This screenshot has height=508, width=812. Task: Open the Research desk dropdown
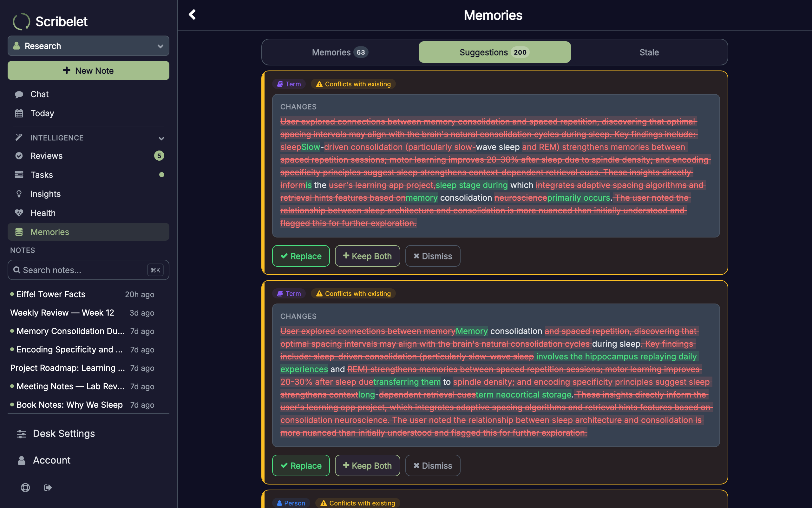(88, 46)
